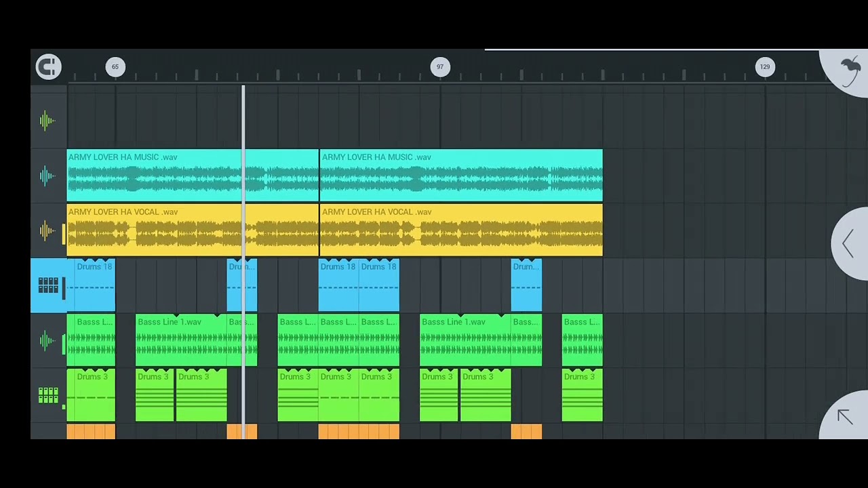Tap the diagonal arrow corner button
The image size is (868, 488).
[845, 417]
